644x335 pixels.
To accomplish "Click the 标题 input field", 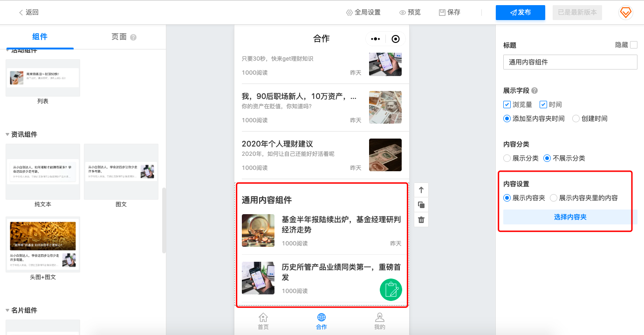I will pos(570,62).
